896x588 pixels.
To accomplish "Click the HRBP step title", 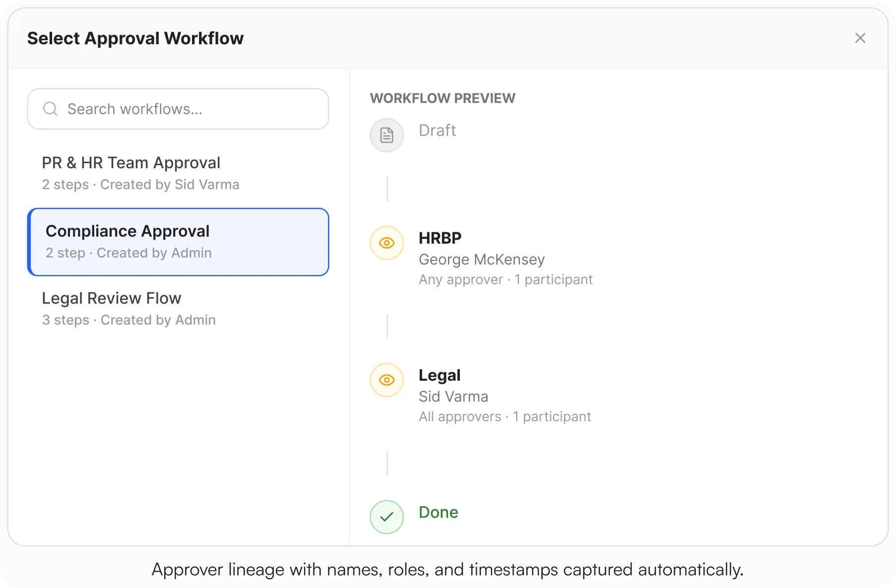I will pyautogui.click(x=440, y=238).
